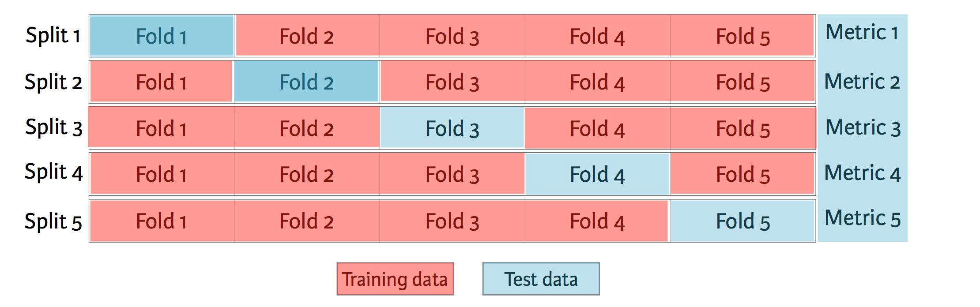Click the blue Fold 1 in Split 1
The height and width of the screenshot is (307, 980).
point(162,36)
